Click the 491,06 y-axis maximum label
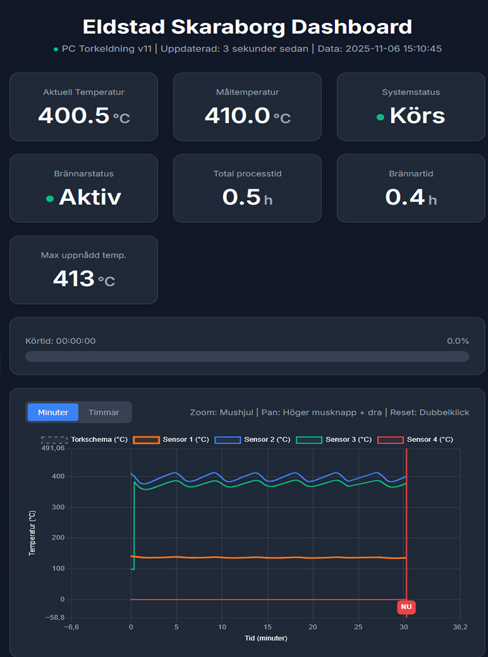Image resolution: width=488 pixels, height=657 pixels. tap(55, 449)
